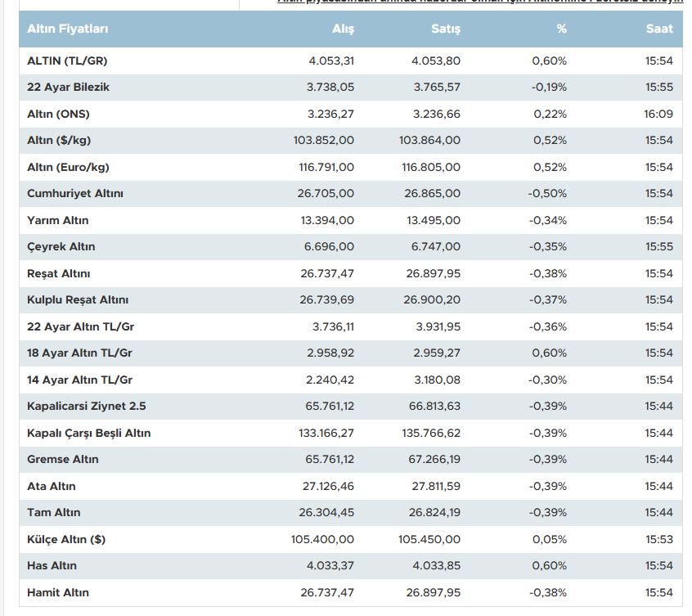Click the 26.824,19 sell price
The image size is (692, 616).
pyautogui.click(x=434, y=512)
